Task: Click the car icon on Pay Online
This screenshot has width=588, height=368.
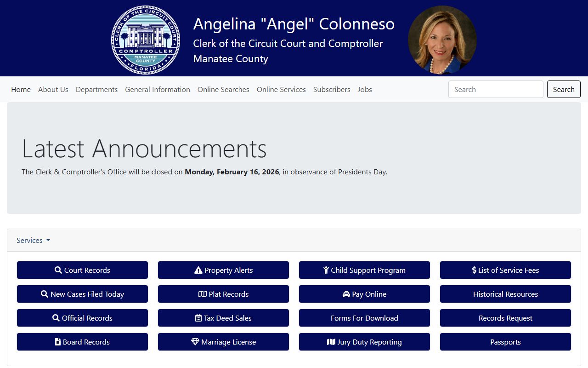Action: pyautogui.click(x=346, y=294)
